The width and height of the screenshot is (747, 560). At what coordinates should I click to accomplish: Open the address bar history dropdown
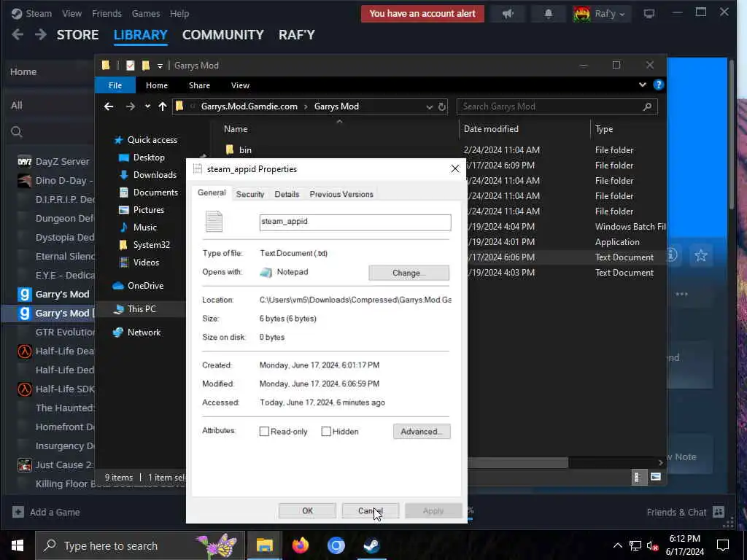point(429,106)
